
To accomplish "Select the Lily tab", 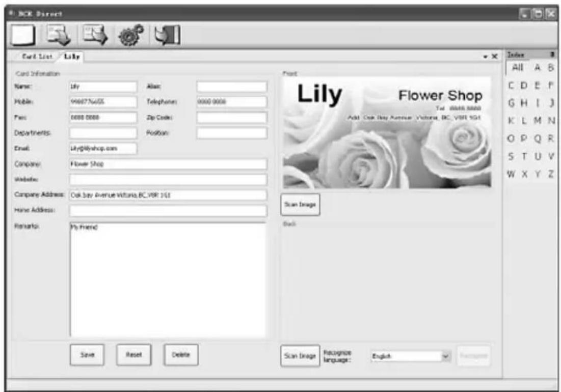I will [72, 57].
